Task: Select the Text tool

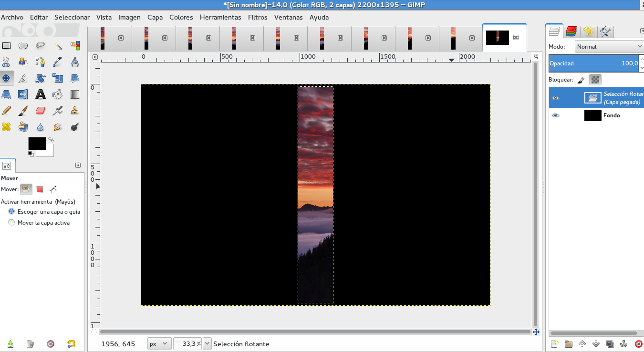Action: (x=41, y=94)
